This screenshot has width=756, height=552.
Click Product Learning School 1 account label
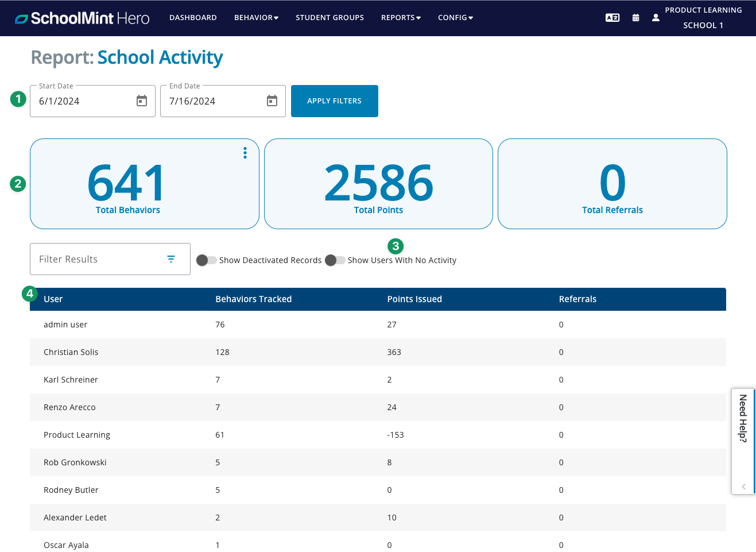tap(703, 18)
